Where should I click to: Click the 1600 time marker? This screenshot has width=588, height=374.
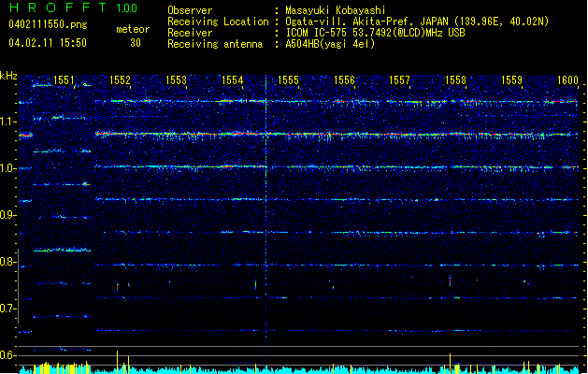pyautogui.click(x=567, y=80)
